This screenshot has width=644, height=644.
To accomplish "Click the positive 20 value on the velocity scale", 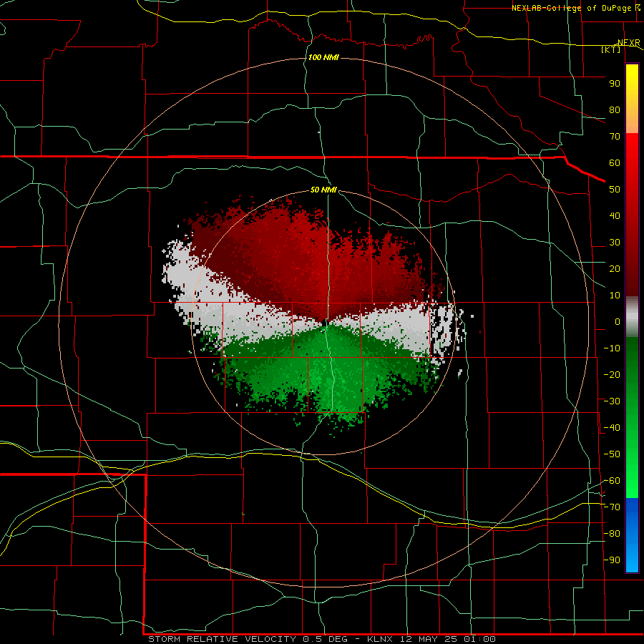I will point(615,268).
